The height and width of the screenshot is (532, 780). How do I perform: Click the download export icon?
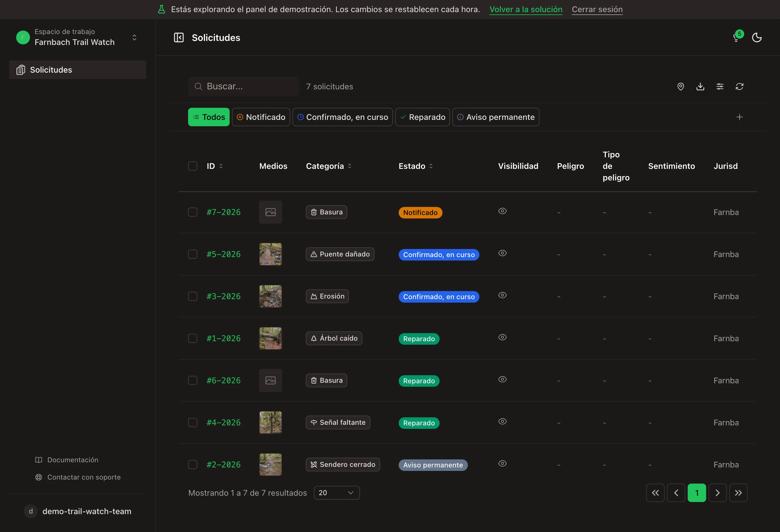point(700,86)
